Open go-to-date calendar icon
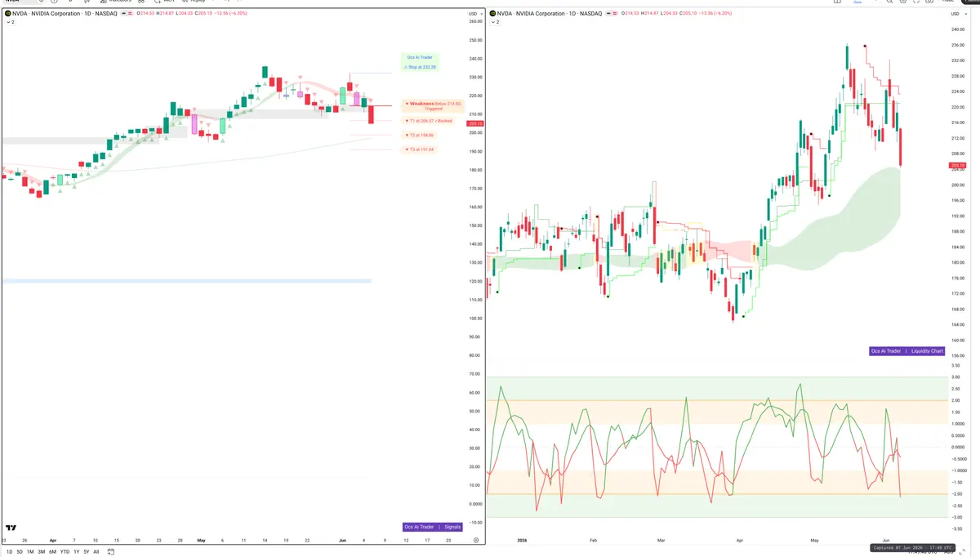This screenshot has width=980, height=557. [111, 551]
